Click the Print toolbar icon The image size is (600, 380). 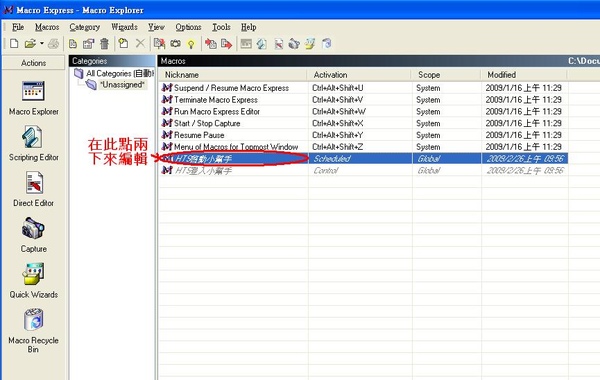(x=54, y=44)
